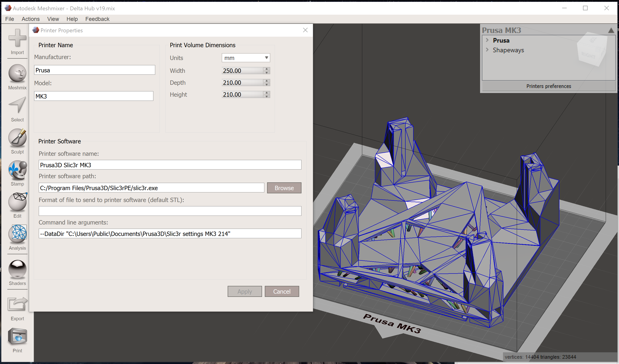Open the File menu
Screen dimensions: 619x364
tap(10, 19)
